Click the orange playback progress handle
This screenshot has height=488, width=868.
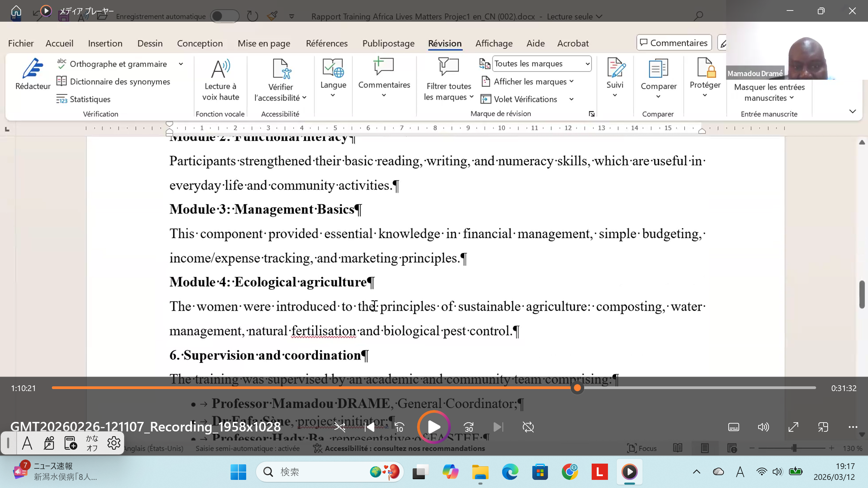click(x=577, y=388)
